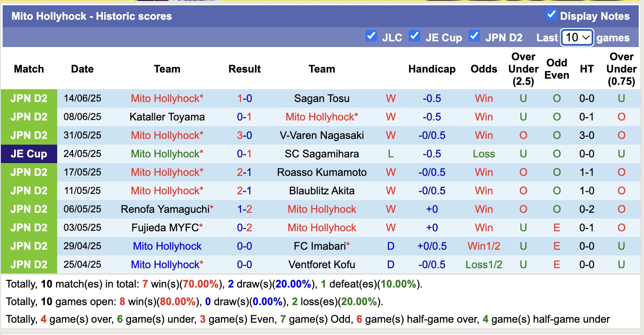Open the Last 10 games dropdown
Image resolution: width=644 pixels, height=335 pixels.
[577, 37]
